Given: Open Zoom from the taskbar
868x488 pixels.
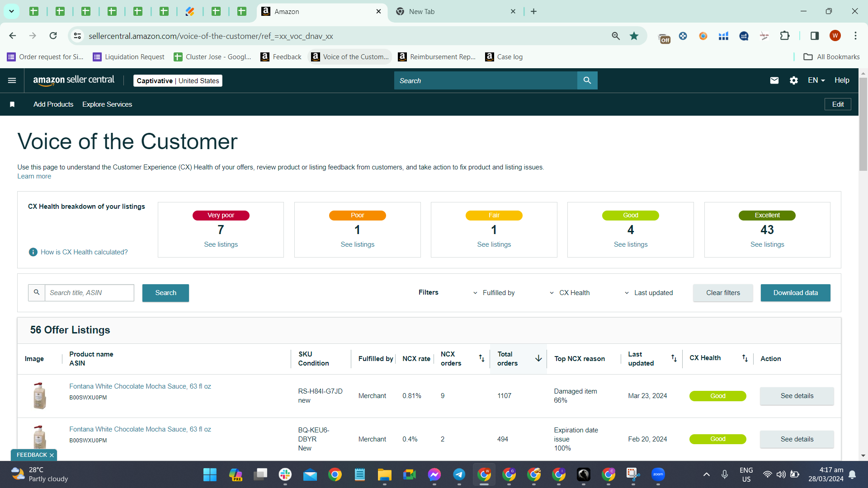Looking at the screenshot, I should tap(658, 474).
